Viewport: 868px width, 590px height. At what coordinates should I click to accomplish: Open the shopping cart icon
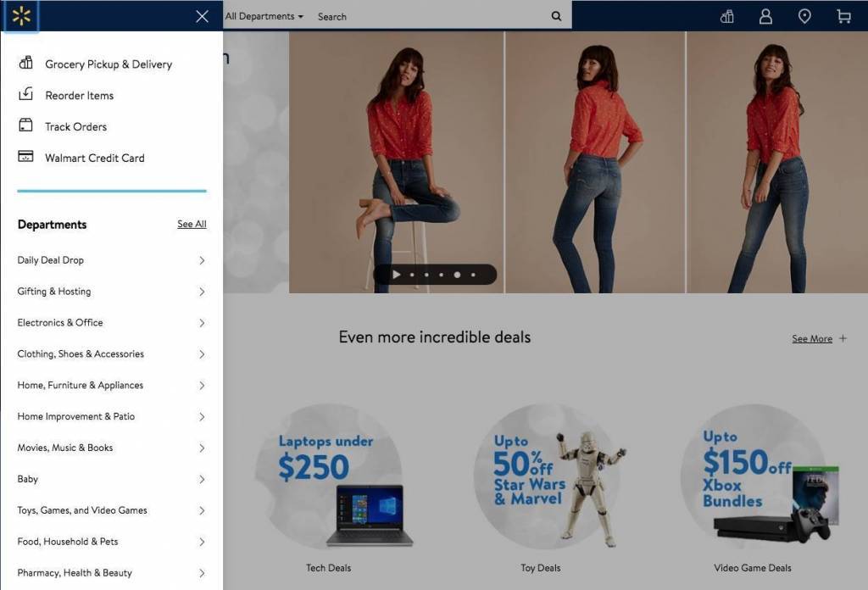click(x=843, y=15)
